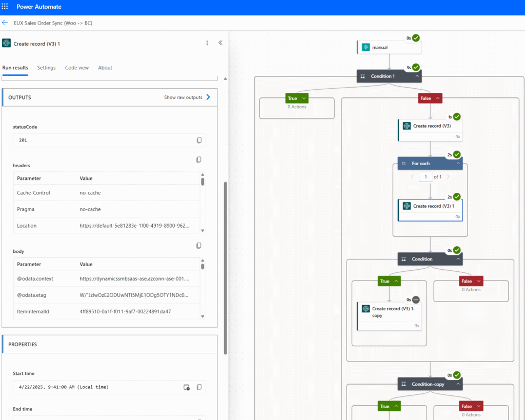
Task: Copy the Start time value
Action: tap(199, 387)
